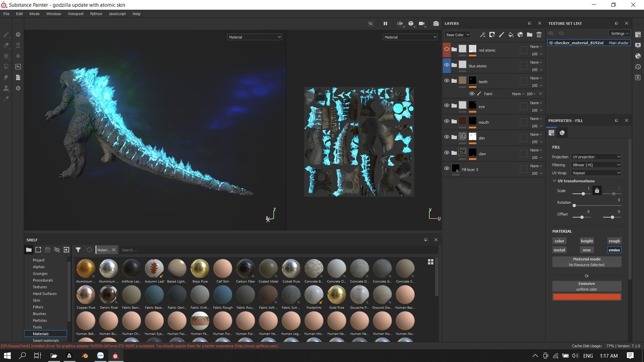Click the Material mode button

(586, 262)
